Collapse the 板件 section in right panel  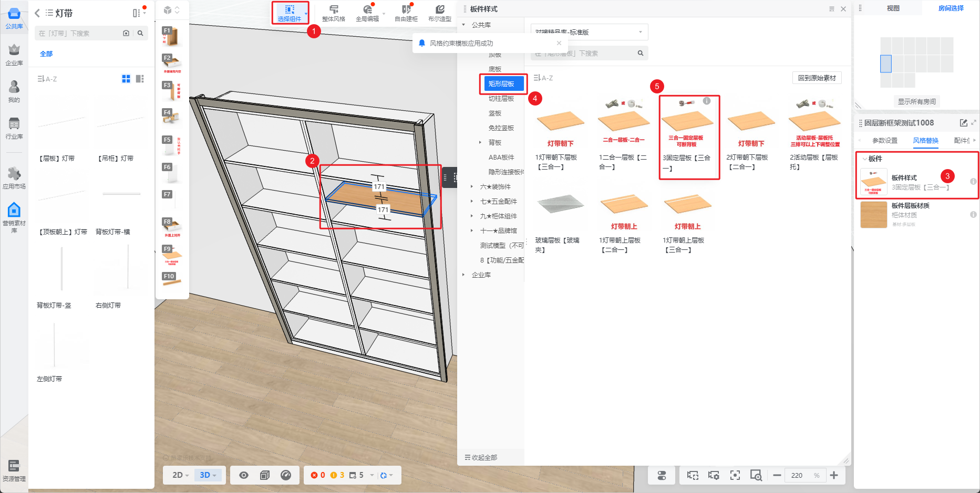point(865,159)
